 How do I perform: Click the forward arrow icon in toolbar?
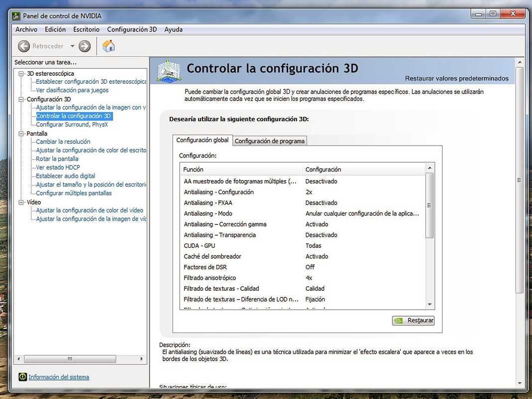[x=84, y=46]
